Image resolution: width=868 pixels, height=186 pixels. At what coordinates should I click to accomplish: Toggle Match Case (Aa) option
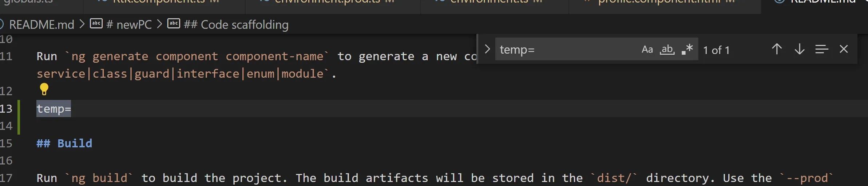647,50
